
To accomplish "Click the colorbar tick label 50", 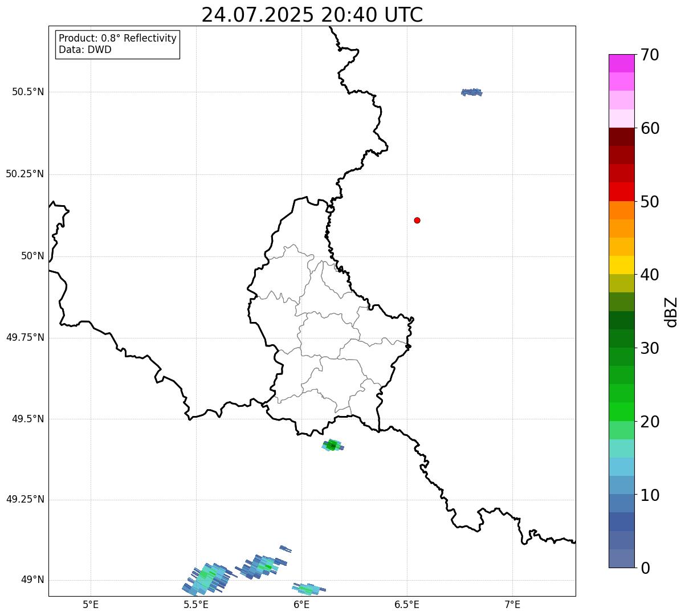I will click(x=650, y=202).
